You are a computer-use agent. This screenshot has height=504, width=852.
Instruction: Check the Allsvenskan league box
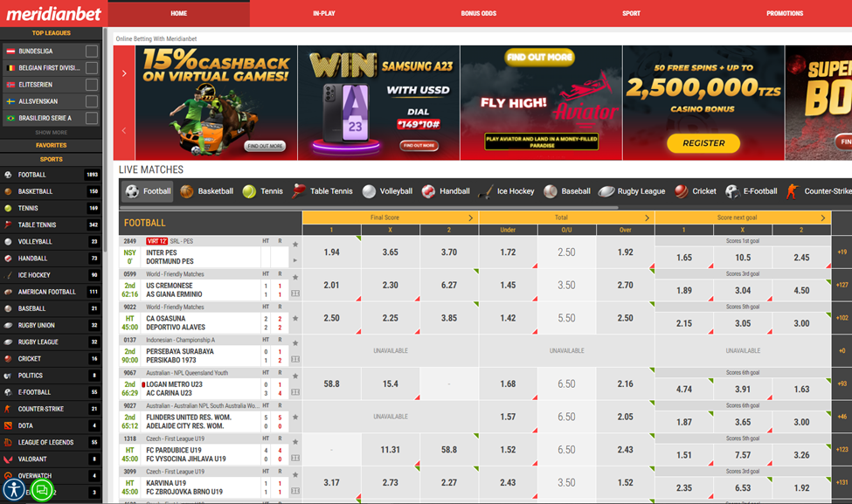pos(92,101)
